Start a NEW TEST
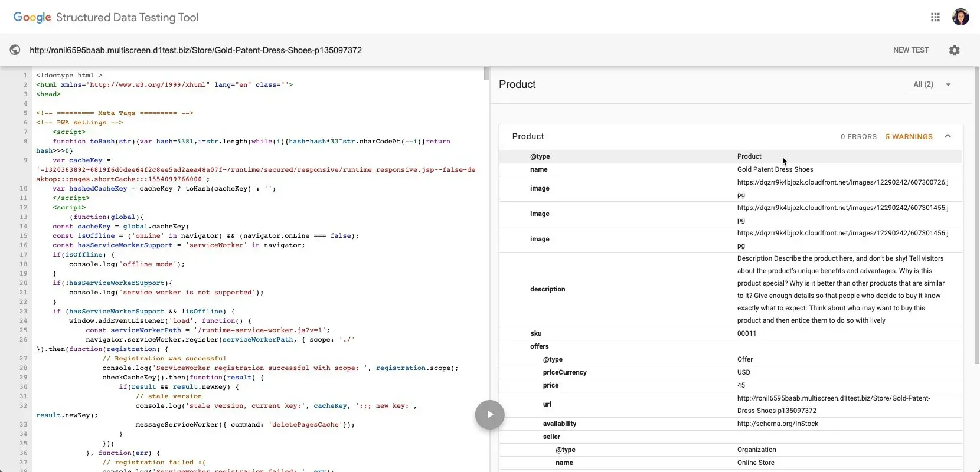The height and width of the screenshot is (472, 980). pyautogui.click(x=911, y=50)
